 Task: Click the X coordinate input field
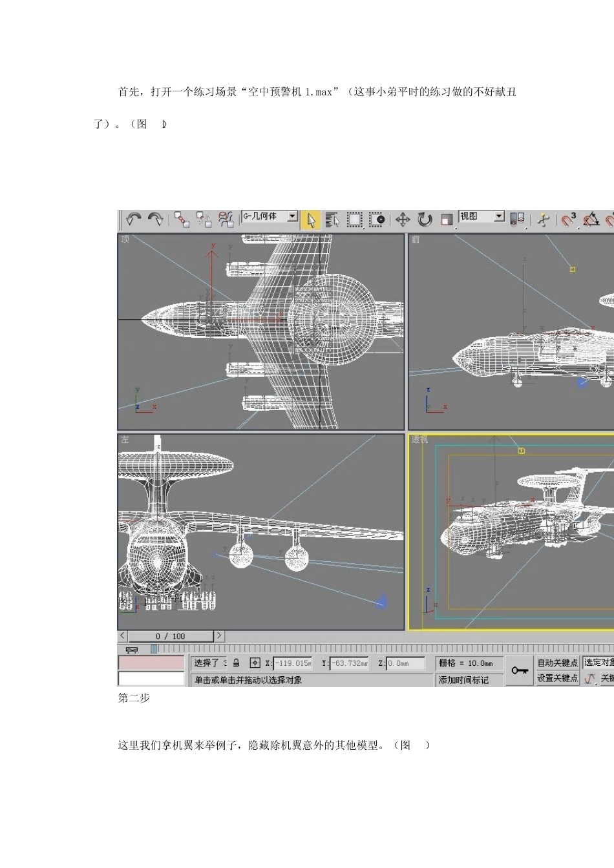pyautogui.click(x=293, y=663)
